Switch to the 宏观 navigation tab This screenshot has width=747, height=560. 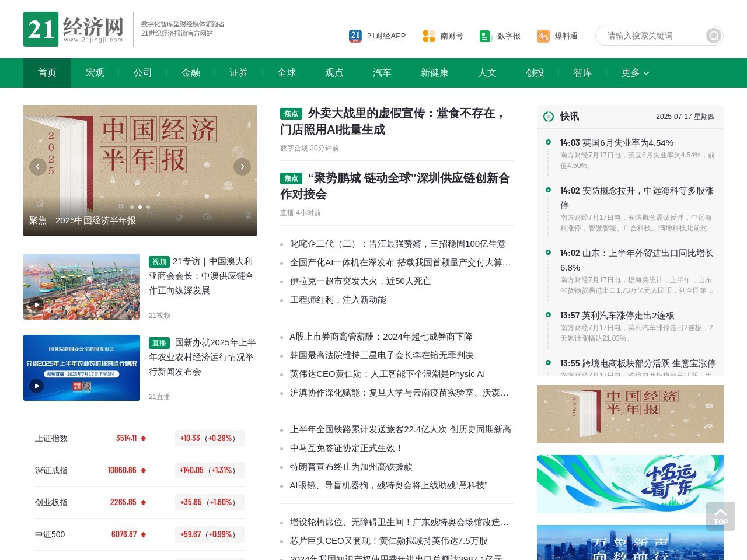point(94,73)
